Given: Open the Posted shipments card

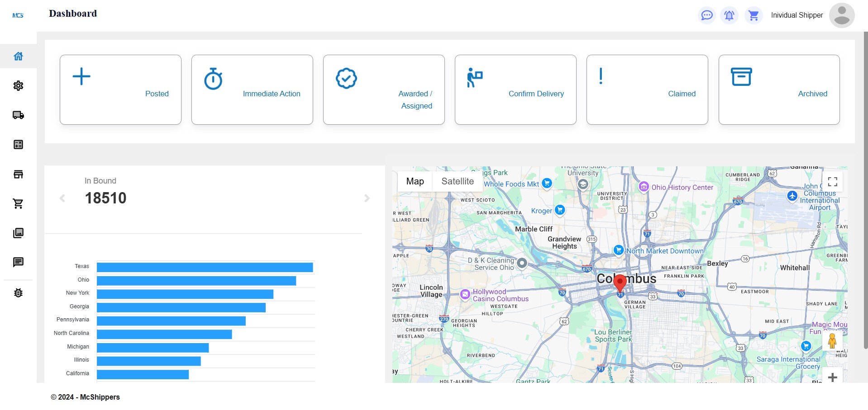Looking at the screenshot, I should pos(120,90).
